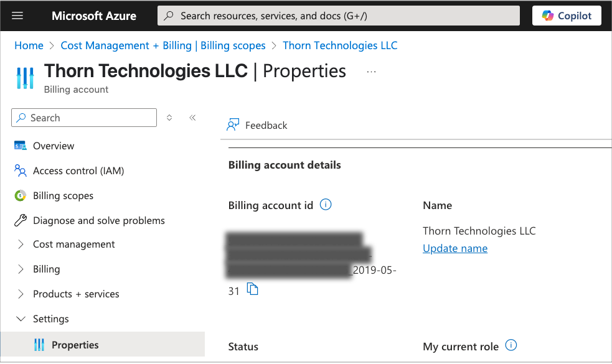Expand the Products + services section
This screenshot has width=612, height=364.
pos(23,294)
